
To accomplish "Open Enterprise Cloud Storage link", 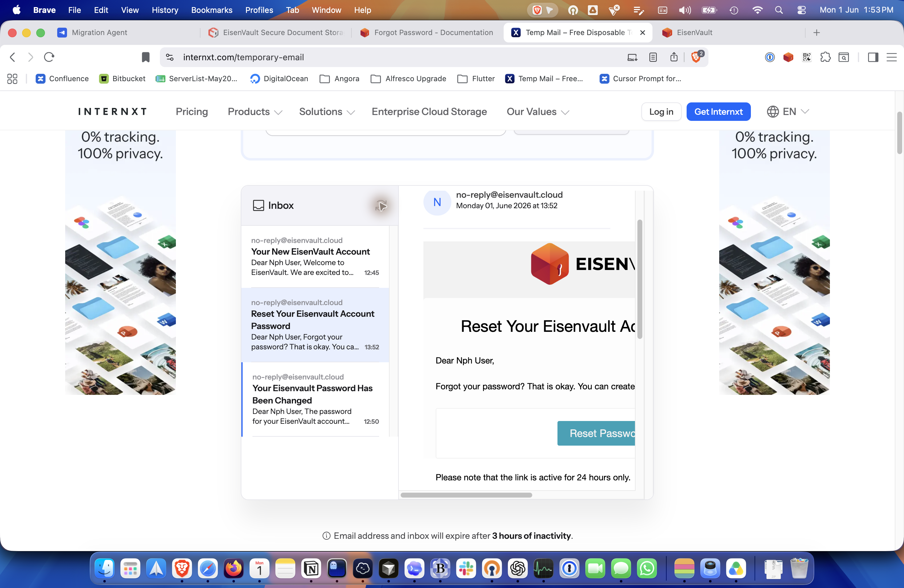I will tap(429, 112).
